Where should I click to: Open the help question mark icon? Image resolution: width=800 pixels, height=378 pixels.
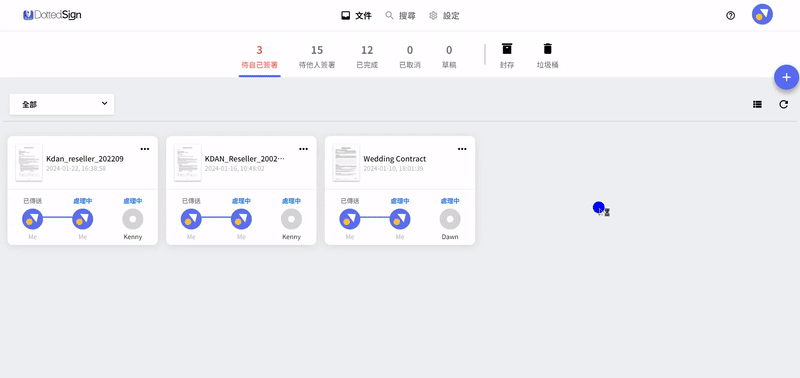pyautogui.click(x=730, y=16)
